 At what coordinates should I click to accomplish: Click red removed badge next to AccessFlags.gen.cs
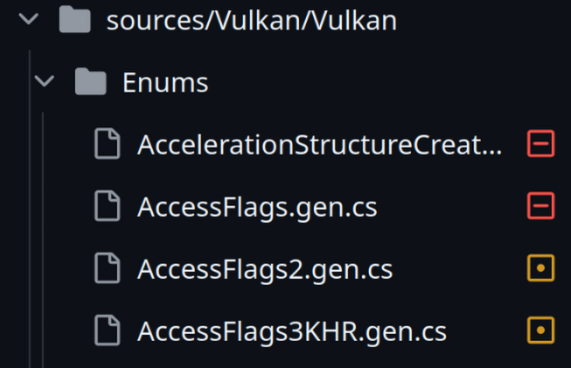tap(541, 206)
